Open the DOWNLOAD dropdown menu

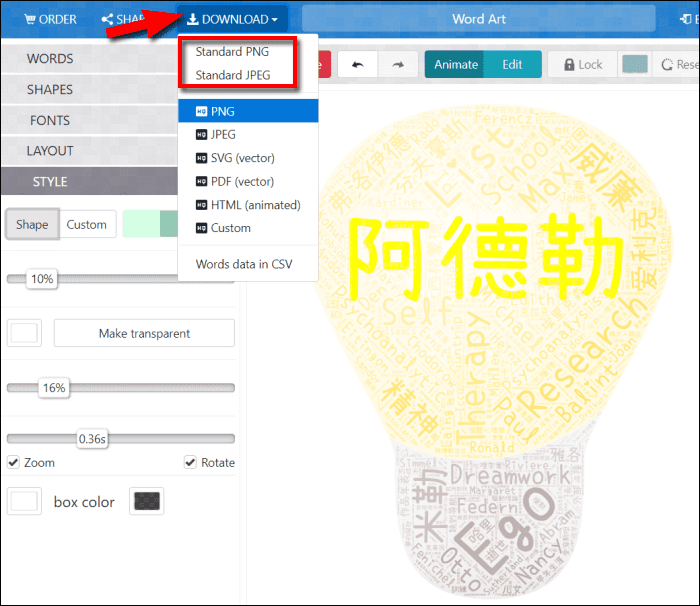coord(233,19)
